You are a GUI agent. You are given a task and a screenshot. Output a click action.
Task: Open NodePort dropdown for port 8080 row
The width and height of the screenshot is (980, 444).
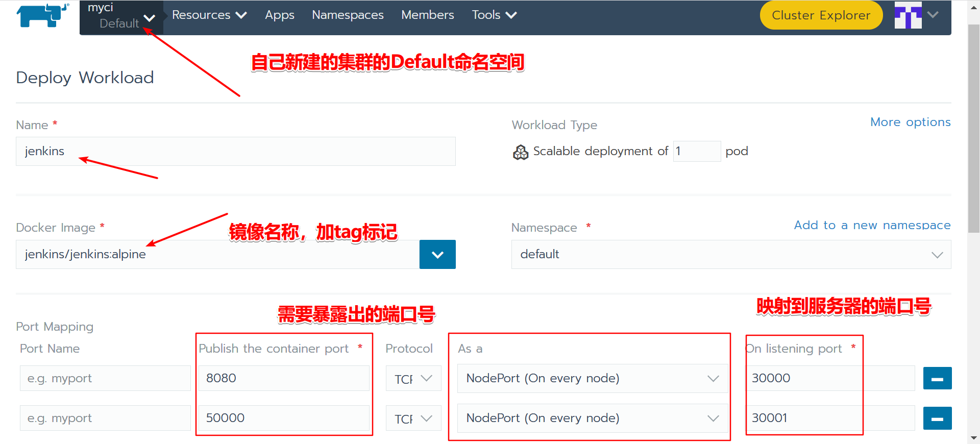click(x=593, y=378)
